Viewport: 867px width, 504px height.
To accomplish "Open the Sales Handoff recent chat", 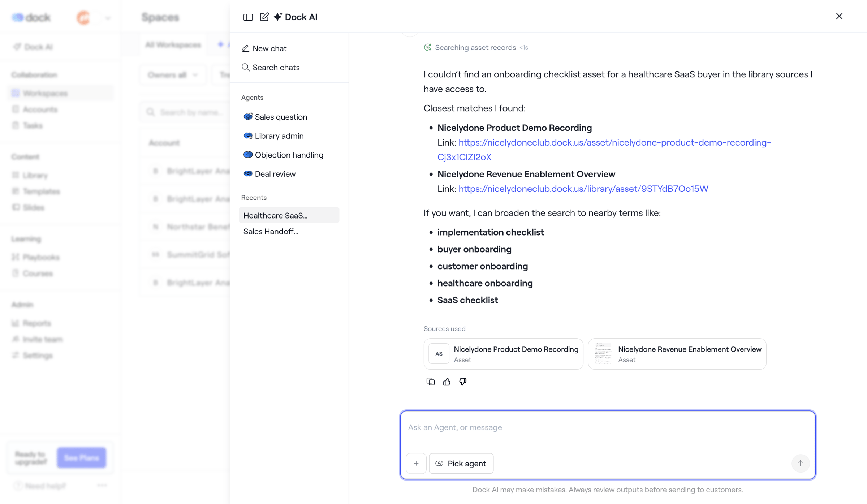I will tap(289, 231).
